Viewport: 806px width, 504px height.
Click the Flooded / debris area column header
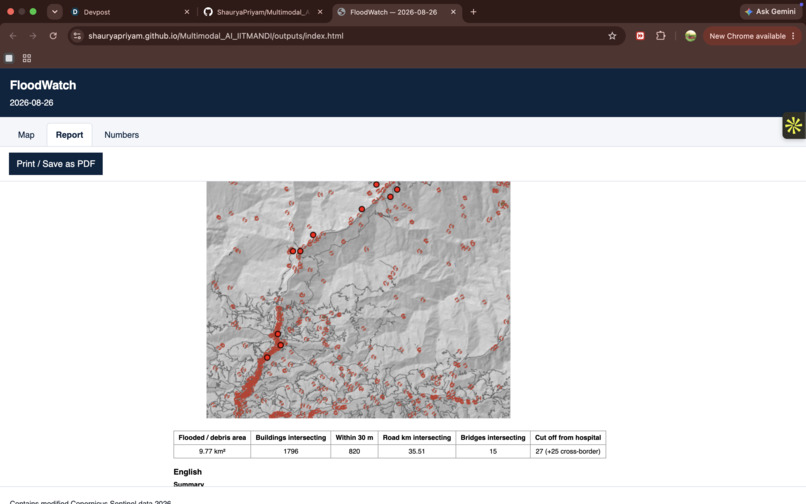pos(212,438)
